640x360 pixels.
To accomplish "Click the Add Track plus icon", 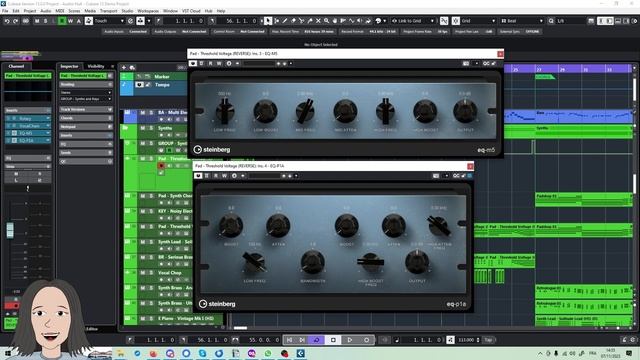I will [124, 67].
